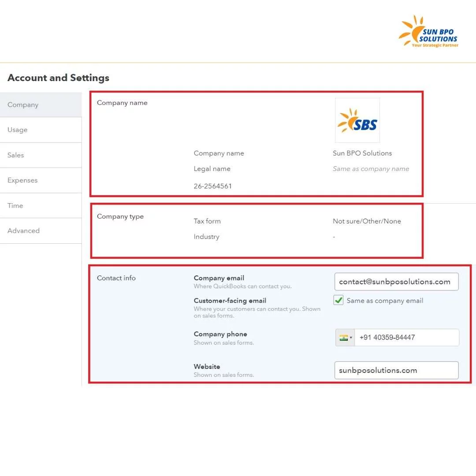Click the Website input field
The width and height of the screenshot is (476, 476).
click(397, 370)
